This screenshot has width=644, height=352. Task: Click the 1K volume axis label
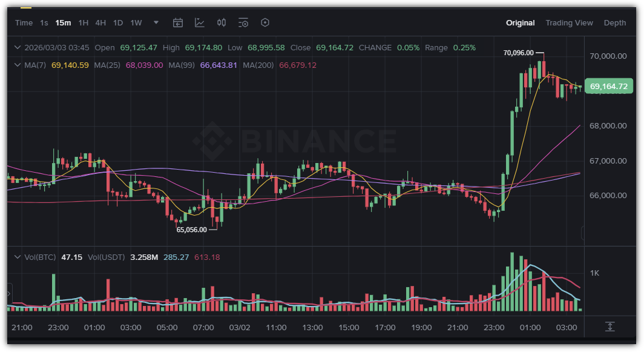tap(594, 273)
